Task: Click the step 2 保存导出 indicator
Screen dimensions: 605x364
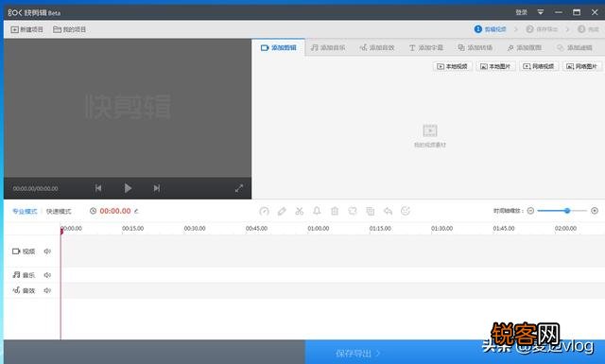Action: (542, 29)
